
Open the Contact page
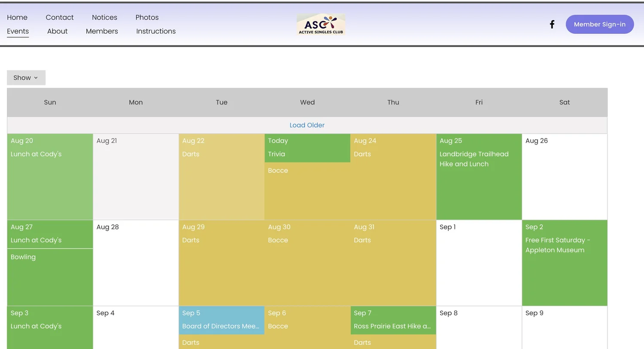click(60, 17)
